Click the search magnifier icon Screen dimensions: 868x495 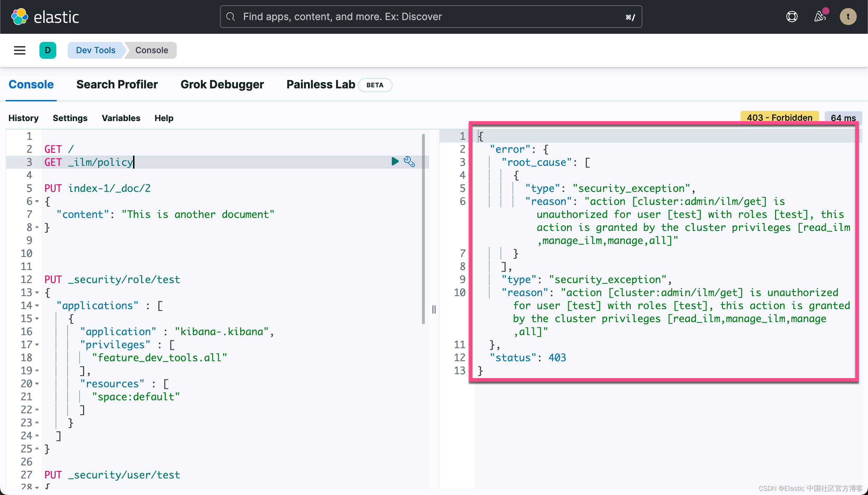click(x=231, y=17)
